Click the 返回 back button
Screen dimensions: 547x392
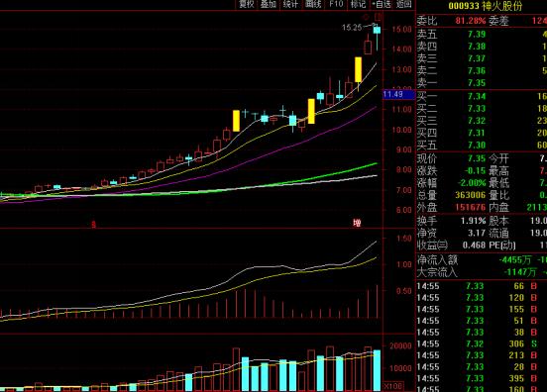coord(403,4)
